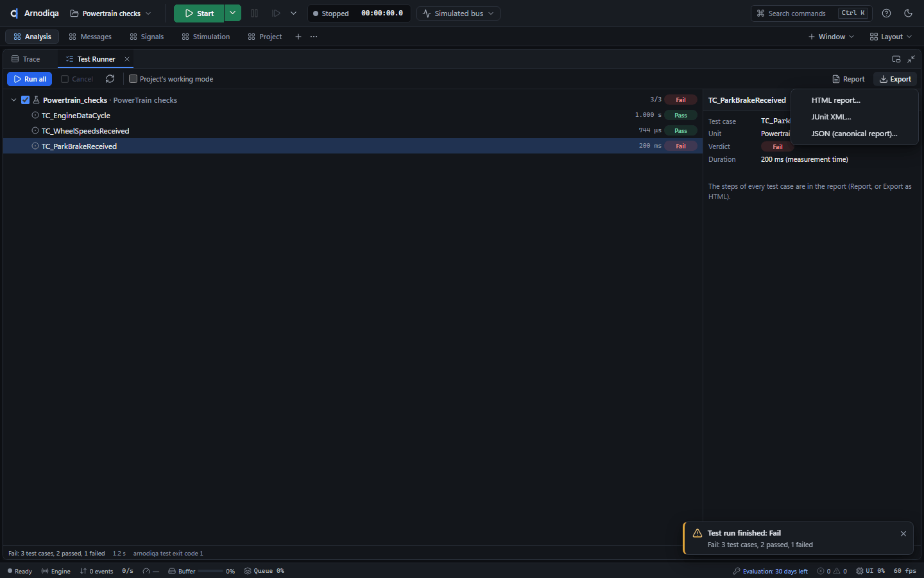Enable Project's working mode checkbox

[133, 79]
